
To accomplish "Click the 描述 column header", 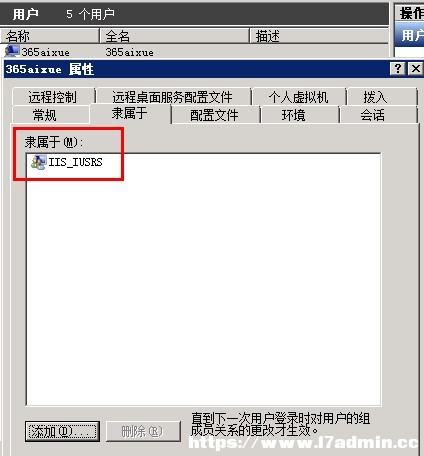I will (319, 36).
